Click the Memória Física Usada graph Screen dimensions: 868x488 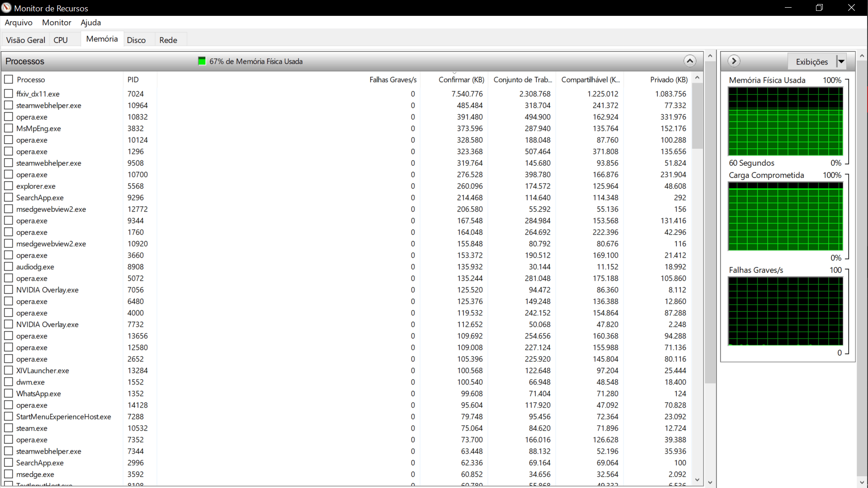tap(785, 121)
